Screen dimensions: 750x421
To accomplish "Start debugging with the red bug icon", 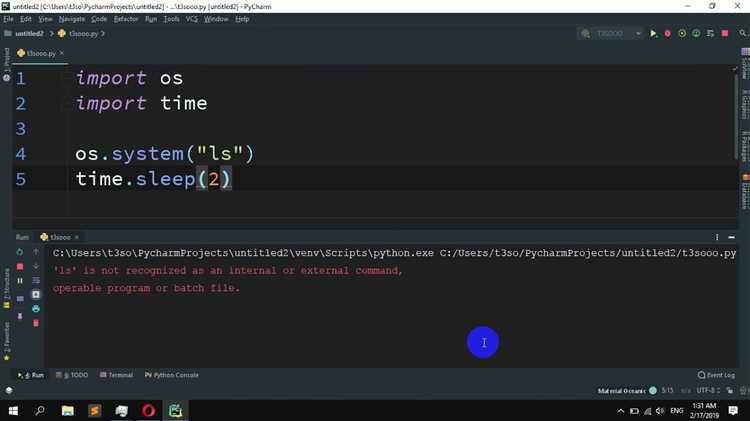I will tap(667, 33).
